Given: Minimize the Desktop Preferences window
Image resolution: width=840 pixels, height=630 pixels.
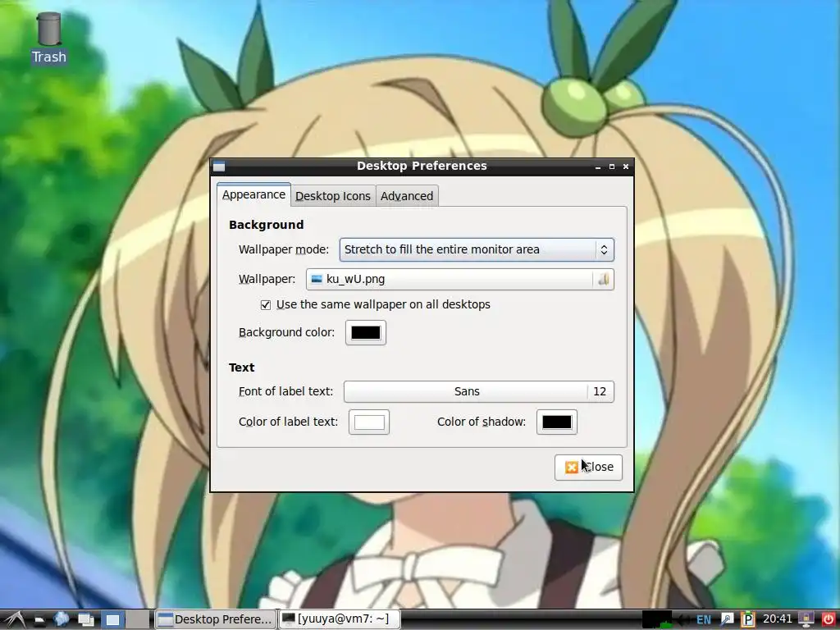Looking at the screenshot, I should [598, 167].
